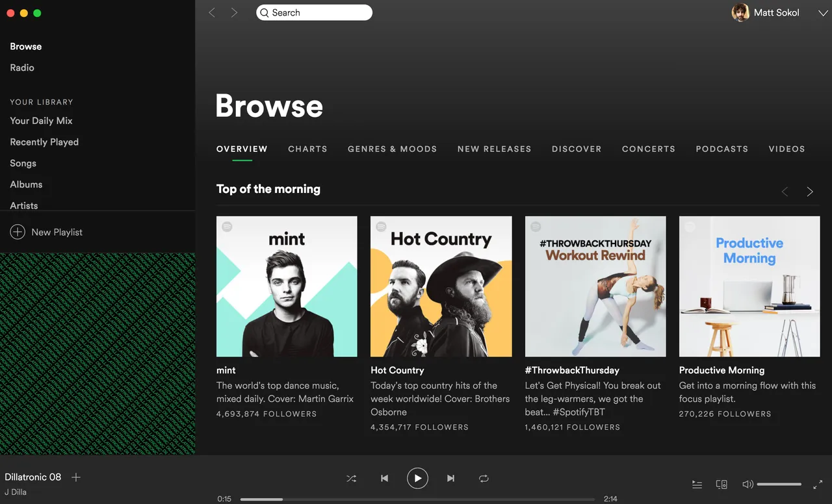The image size is (832, 504).
Task: Click the Productive Morning playlist cover
Action: pos(749,286)
